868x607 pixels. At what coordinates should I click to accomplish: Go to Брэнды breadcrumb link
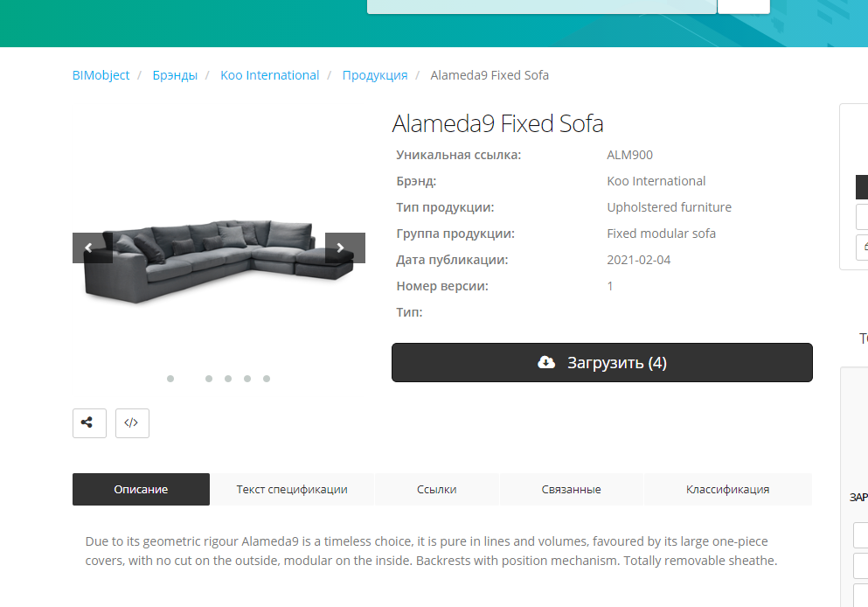(x=175, y=75)
